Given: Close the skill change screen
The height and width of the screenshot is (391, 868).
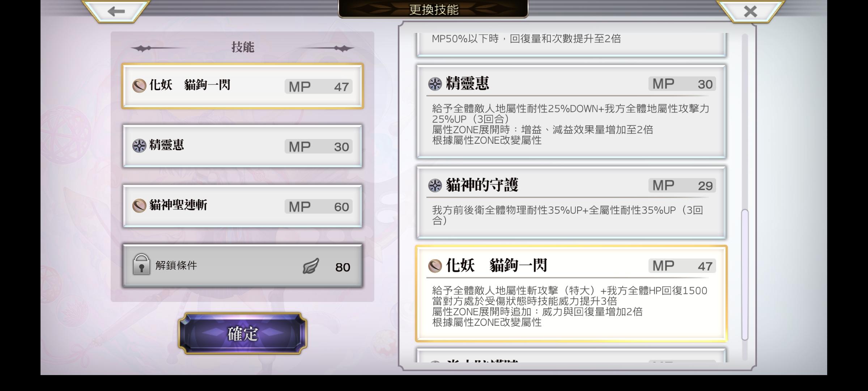Looking at the screenshot, I should point(750,11).
